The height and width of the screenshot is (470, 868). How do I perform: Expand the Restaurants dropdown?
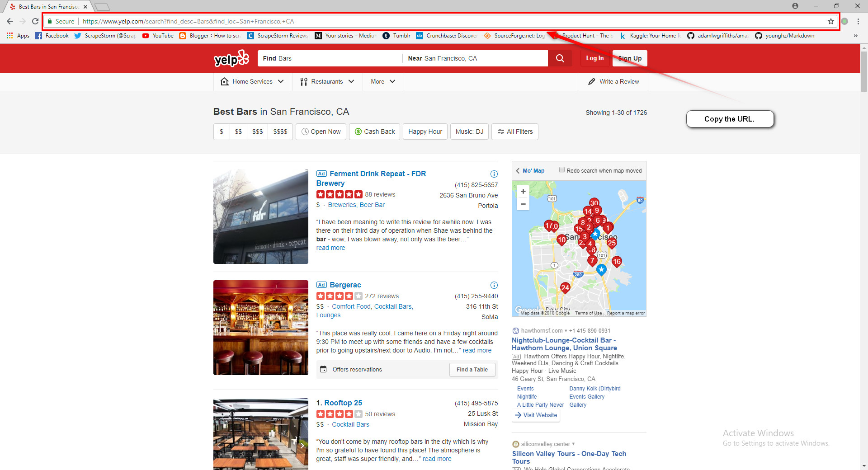point(327,82)
